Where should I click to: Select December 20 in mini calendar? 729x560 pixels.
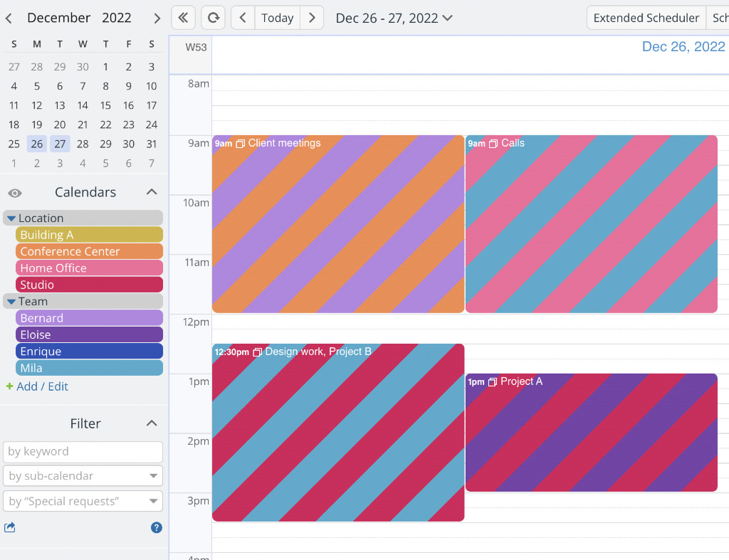point(60,125)
